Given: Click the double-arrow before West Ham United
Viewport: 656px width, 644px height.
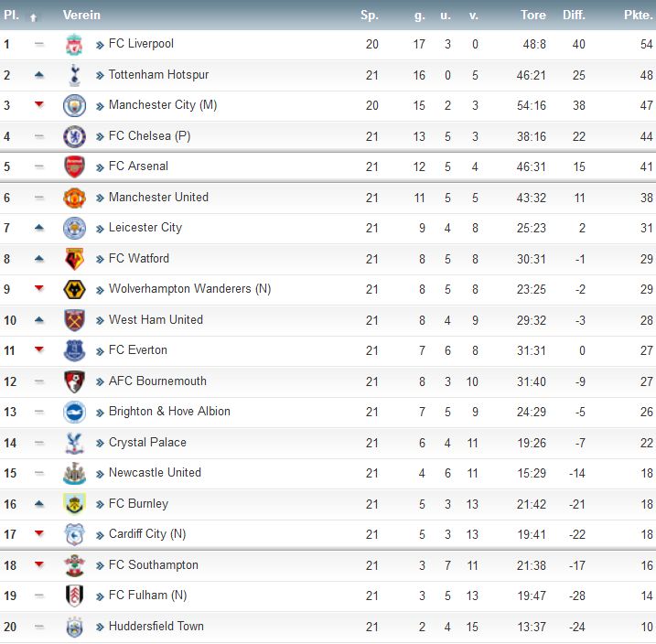Looking at the screenshot, I should point(100,321).
